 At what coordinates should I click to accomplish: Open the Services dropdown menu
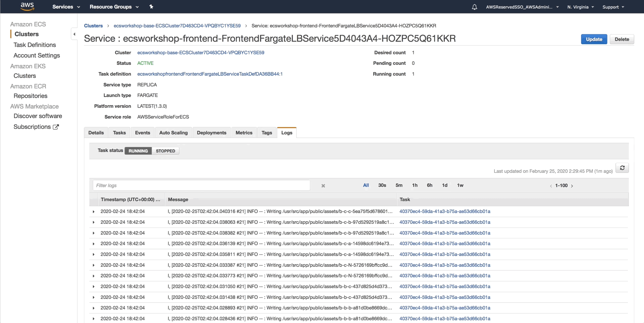[66, 7]
